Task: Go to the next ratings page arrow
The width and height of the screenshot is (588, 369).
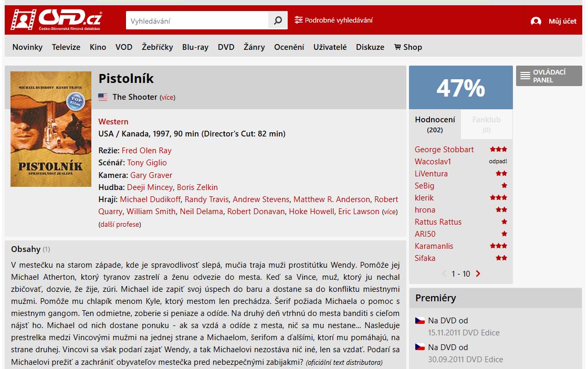Action: pos(478,274)
